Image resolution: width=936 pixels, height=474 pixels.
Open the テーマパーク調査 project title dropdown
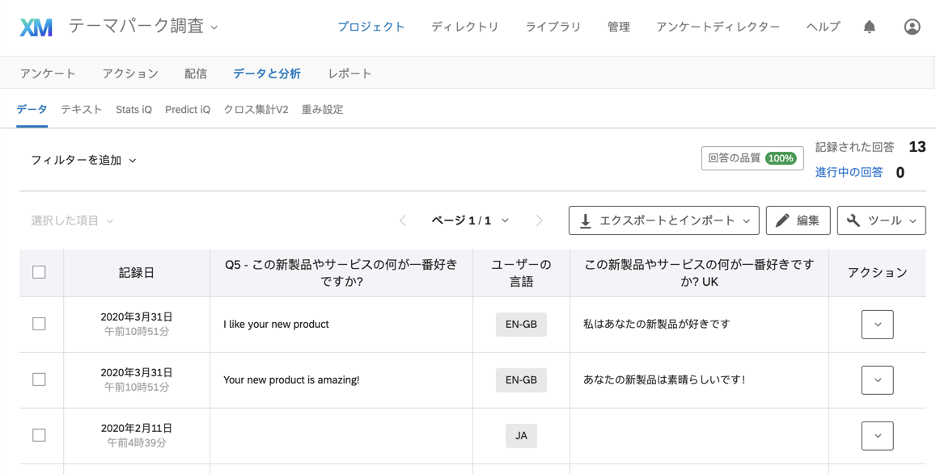point(143,26)
